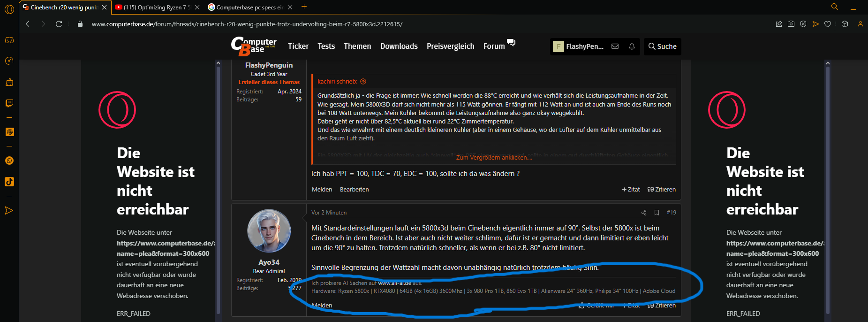Go to ComputerBase homepage logo
Viewport: 868px width, 322px height.
254,46
